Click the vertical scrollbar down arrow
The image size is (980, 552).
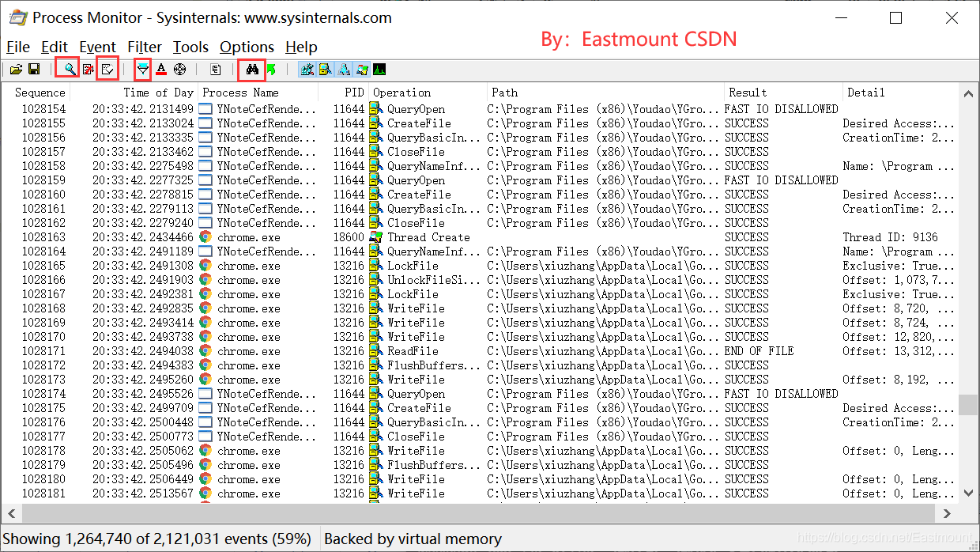[969, 493]
